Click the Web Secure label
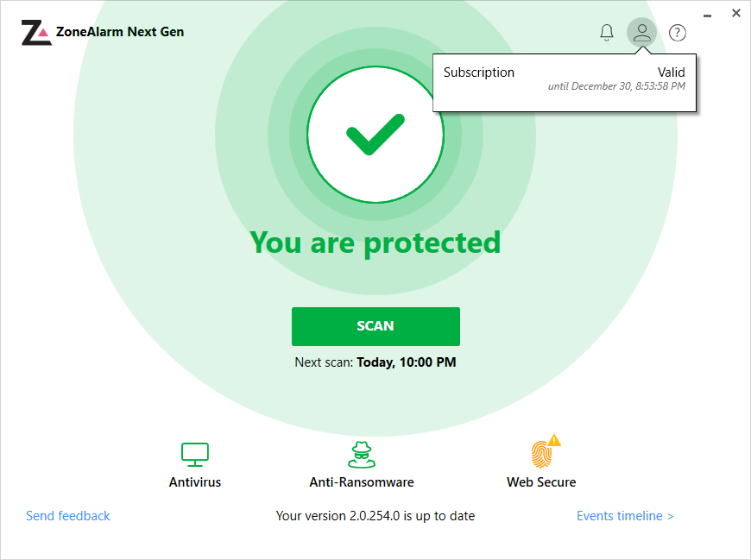The image size is (751, 560). (541, 482)
